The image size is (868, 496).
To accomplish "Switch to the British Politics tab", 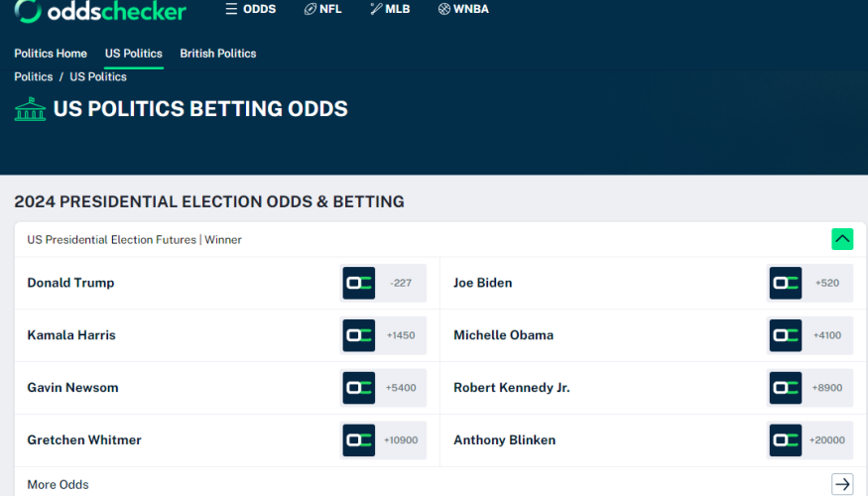I will coord(218,54).
